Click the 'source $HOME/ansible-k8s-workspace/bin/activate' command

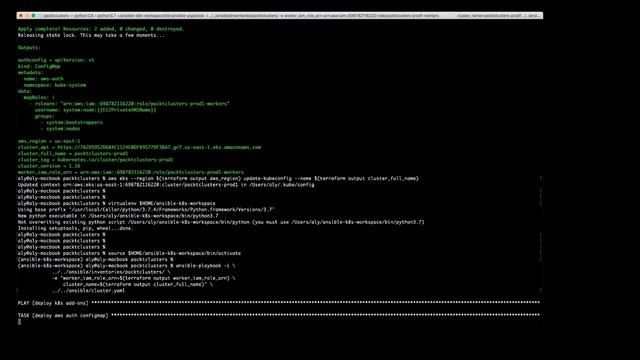click(x=174, y=253)
